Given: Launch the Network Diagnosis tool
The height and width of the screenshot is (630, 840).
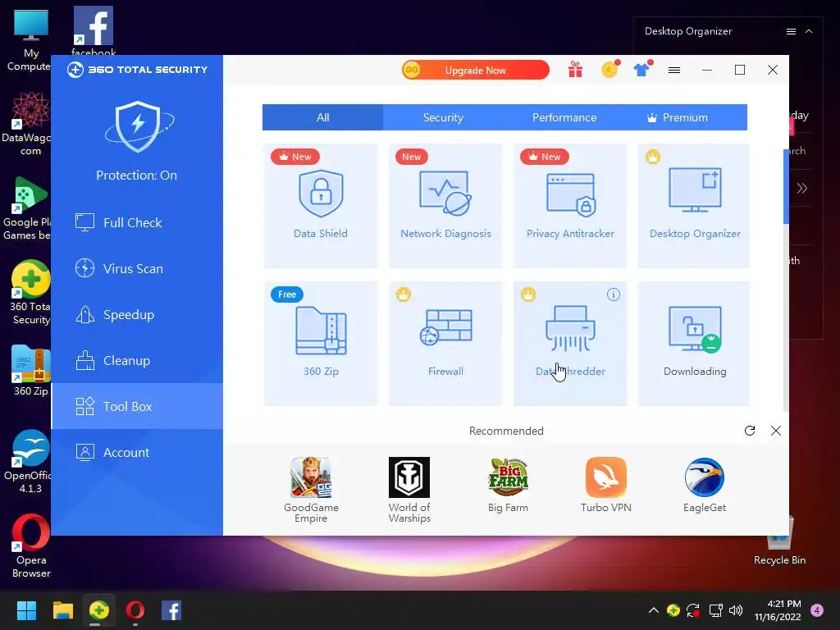Looking at the screenshot, I should [x=445, y=206].
